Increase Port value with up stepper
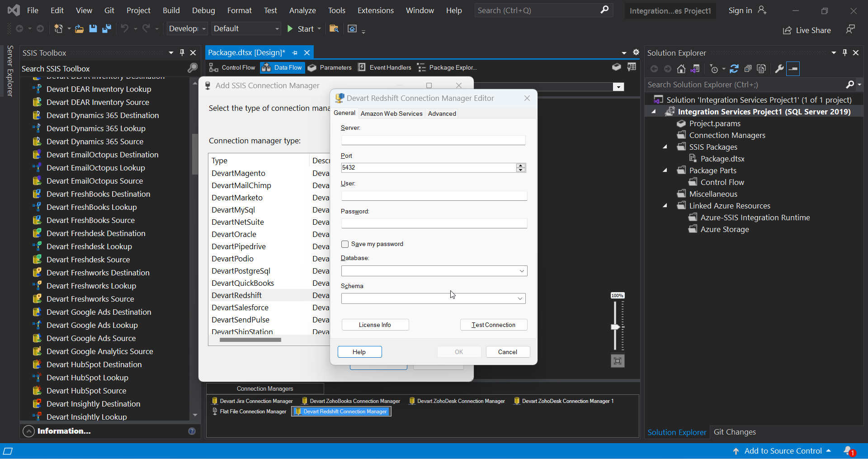 coord(521,166)
